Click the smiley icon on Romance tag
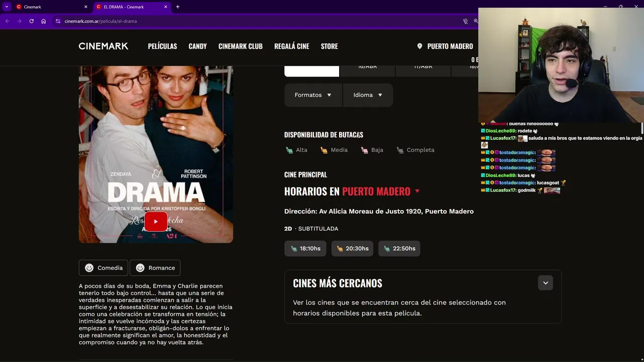Screen dimensions: 644x362 [140, 268]
